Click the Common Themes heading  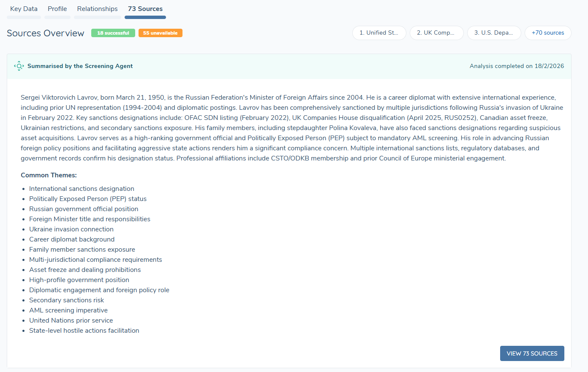(49, 175)
